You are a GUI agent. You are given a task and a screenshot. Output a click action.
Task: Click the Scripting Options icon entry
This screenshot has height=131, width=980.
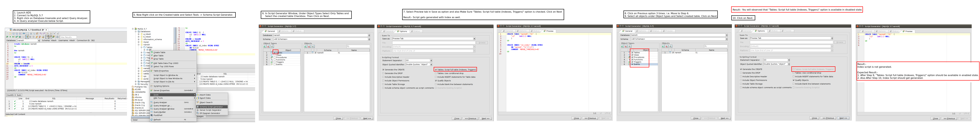pyautogui.click(x=151, y=86)
